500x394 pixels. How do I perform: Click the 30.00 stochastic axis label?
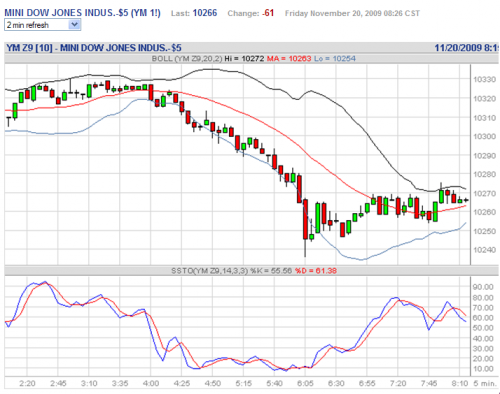[483, 348]
